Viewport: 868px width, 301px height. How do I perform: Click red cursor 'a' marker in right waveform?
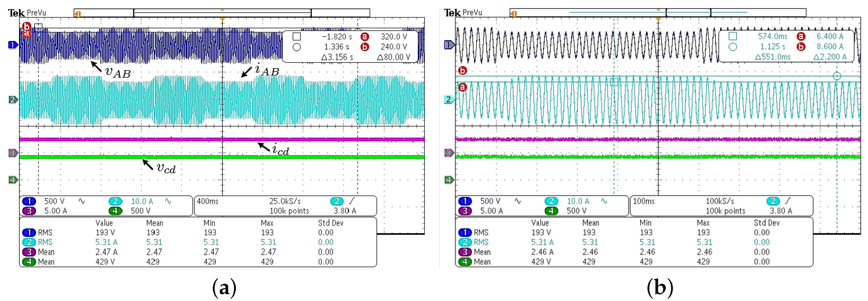point(463,87)
